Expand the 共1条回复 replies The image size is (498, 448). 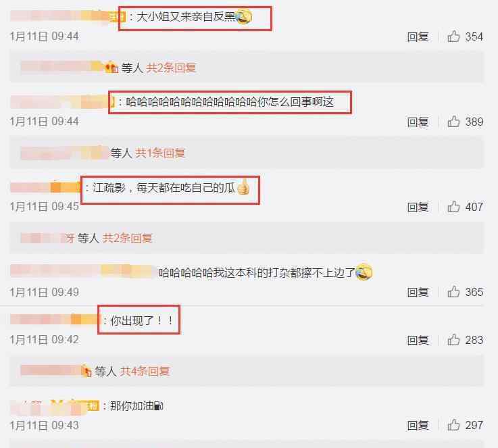click(x=160, y=153)
